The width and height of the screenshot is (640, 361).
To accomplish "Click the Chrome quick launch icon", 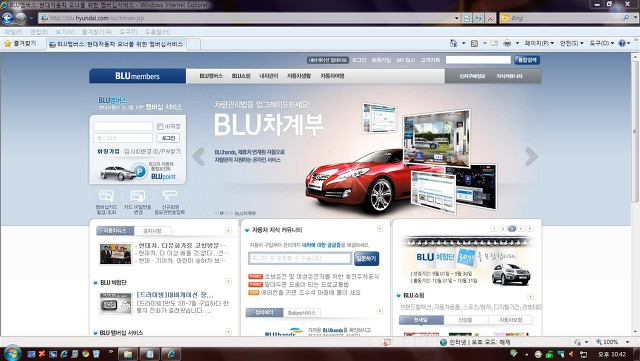I will (x=85, y=354).
